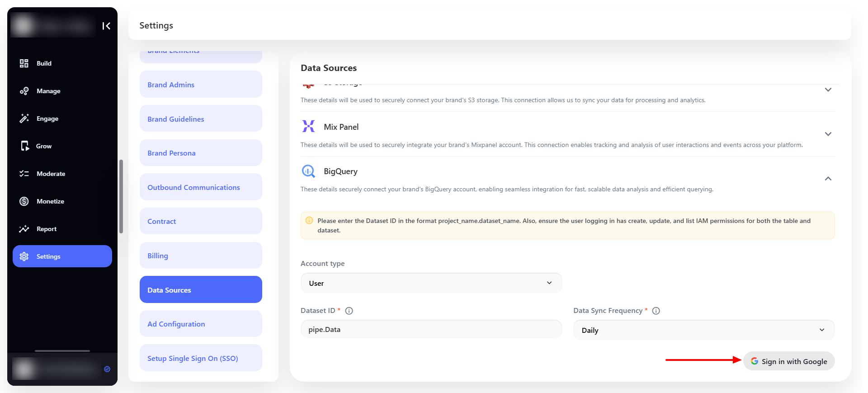This screenshot has width=868, height=393.
Task: Click the Google logo in sign-in button
Action: click(x=755, y=361)
